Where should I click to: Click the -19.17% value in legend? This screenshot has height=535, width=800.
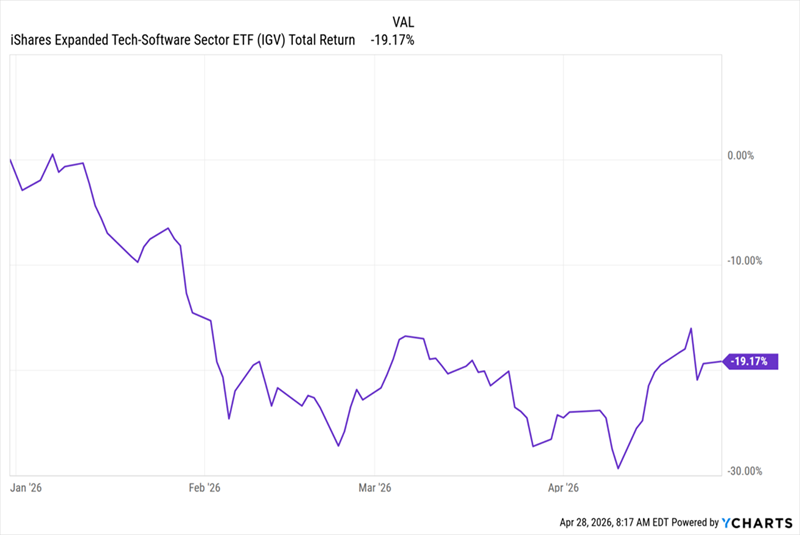tap(392, 40)
